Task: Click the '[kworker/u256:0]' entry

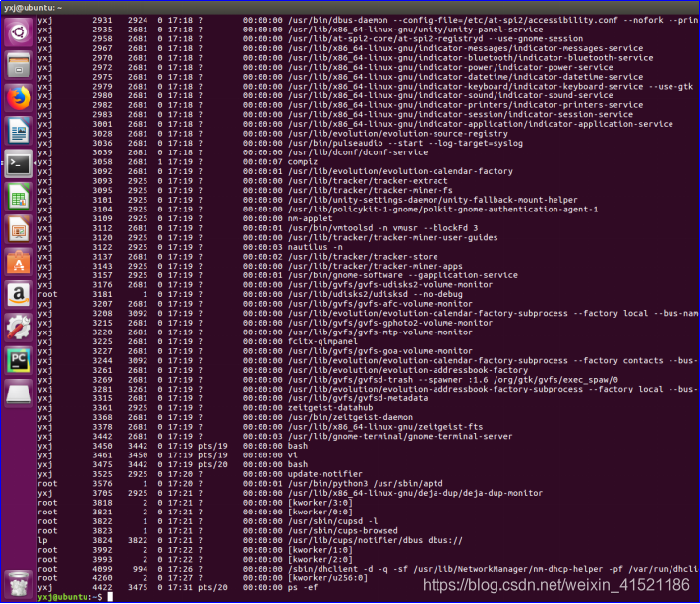Action: pos(327,578)
